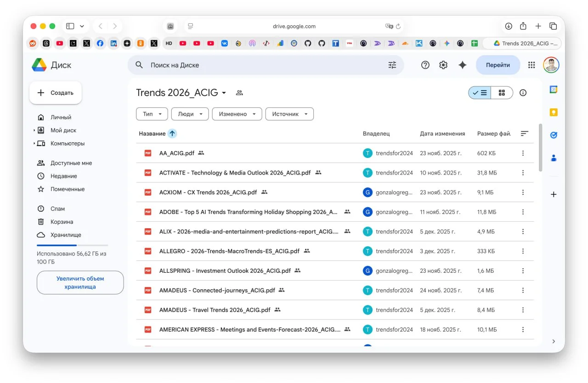
Task: Open Google Keep side panel
Action: click(554, 112)
